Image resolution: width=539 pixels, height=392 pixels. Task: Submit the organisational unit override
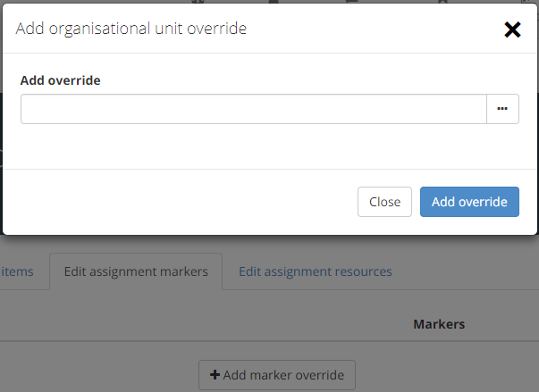(469, 202)
